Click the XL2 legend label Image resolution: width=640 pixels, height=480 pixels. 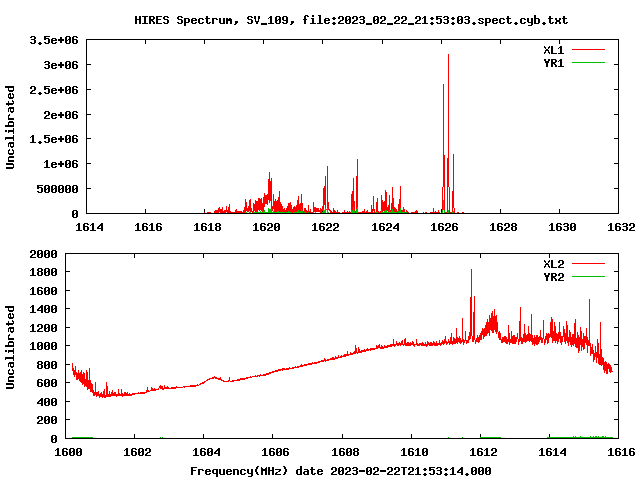(x=553, y=264)
